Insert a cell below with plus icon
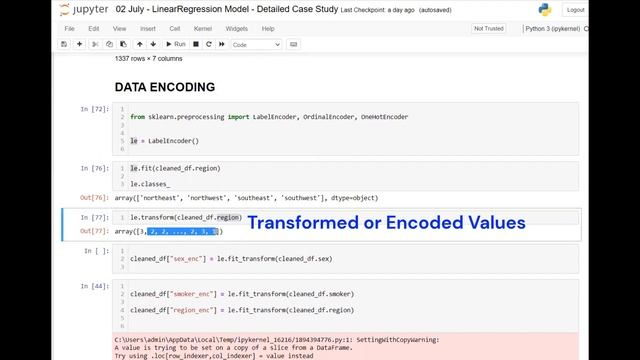 80,44
